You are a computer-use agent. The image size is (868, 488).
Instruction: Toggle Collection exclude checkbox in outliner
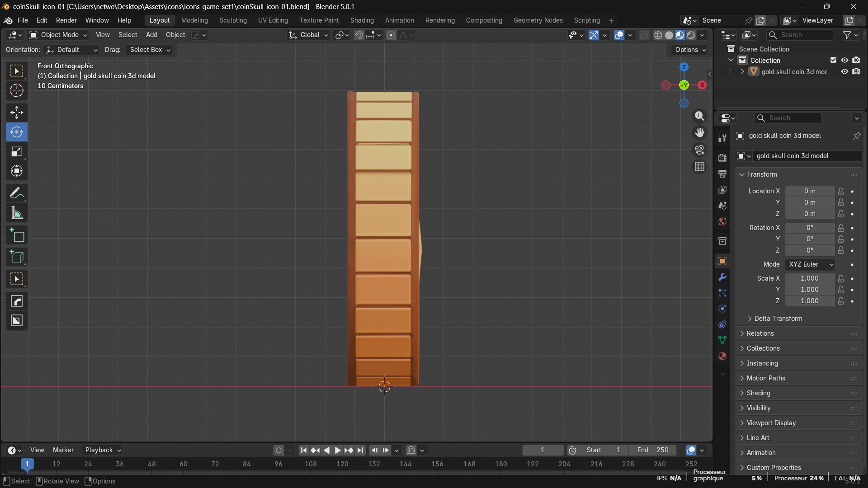point(833,60)
